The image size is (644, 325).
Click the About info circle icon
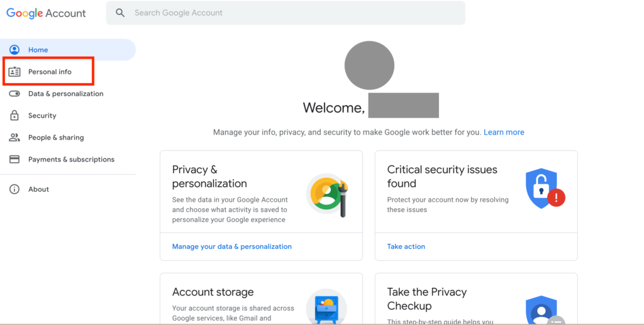click(14, 189)
